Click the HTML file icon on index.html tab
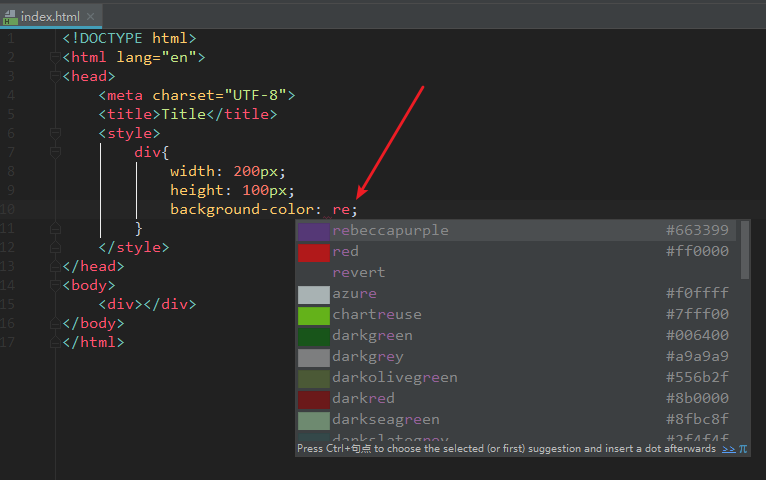The width and height of the screenshot is (766, 480). (10, 17)
